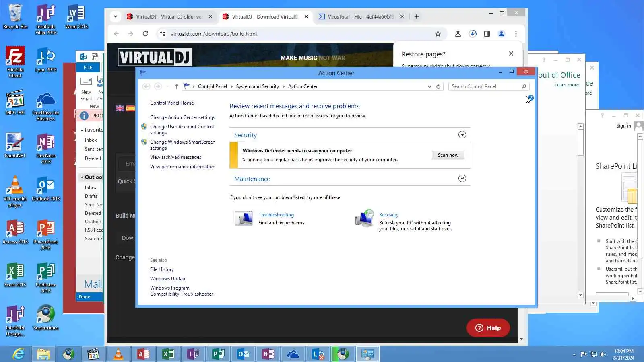Image resolution: width=644 pixels, height=362 pixels.
Task: Switch to the VirusTotal browser tab
Action: 361,16
